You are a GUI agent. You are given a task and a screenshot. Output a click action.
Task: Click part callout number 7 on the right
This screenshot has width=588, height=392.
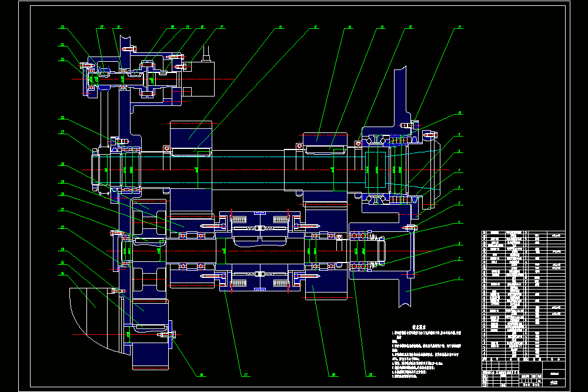460,171
